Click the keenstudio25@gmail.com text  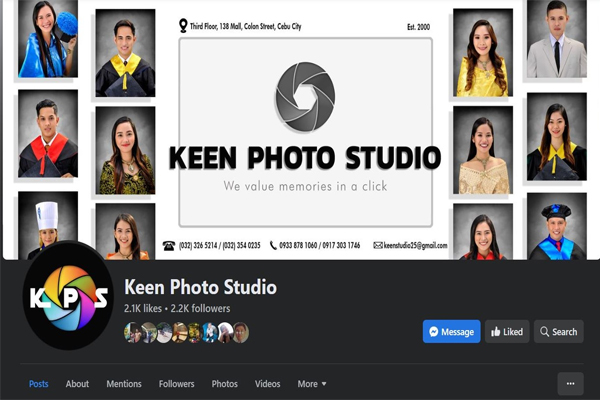coord(415,245)
